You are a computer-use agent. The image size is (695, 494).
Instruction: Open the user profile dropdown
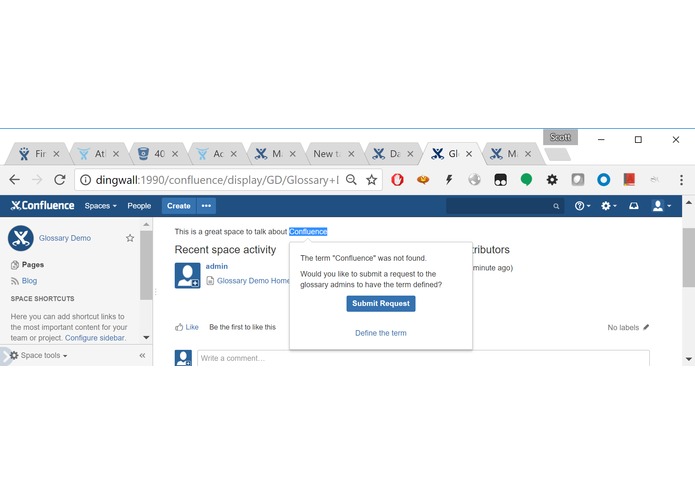pos(662,206)
